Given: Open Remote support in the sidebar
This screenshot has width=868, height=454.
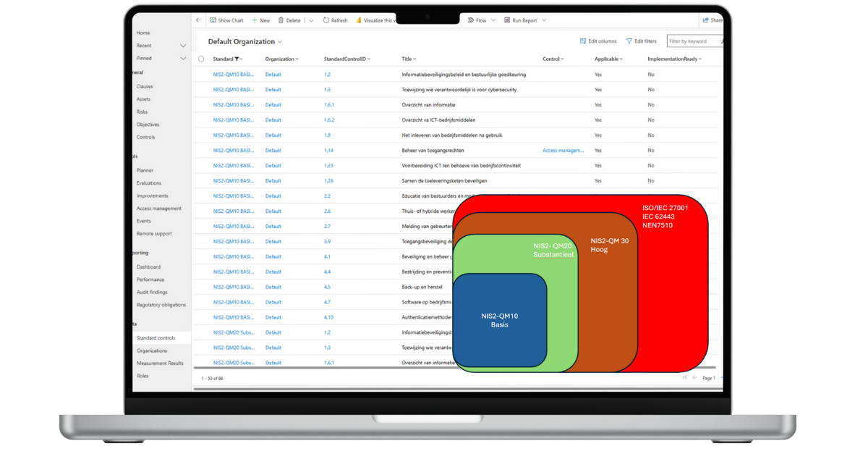Looking at the screenshot, I should [154, 234].
